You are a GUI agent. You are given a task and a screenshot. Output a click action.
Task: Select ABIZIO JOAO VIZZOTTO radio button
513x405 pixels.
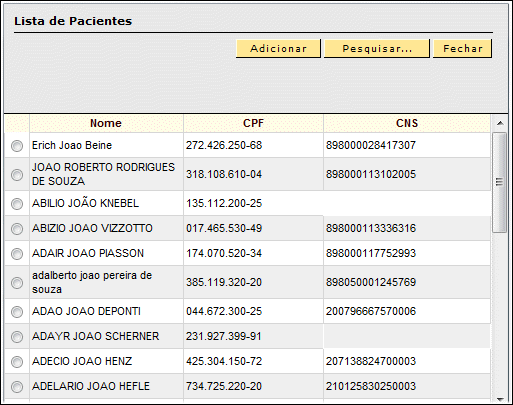point(17,229)
